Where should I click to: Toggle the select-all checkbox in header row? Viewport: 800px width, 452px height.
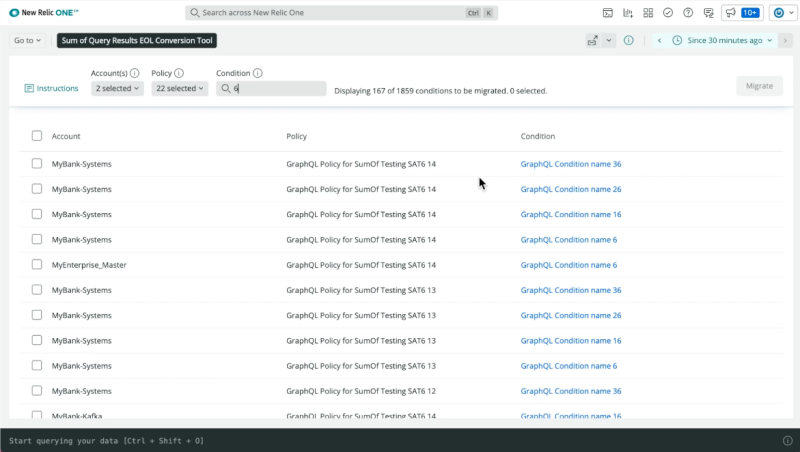37,136
